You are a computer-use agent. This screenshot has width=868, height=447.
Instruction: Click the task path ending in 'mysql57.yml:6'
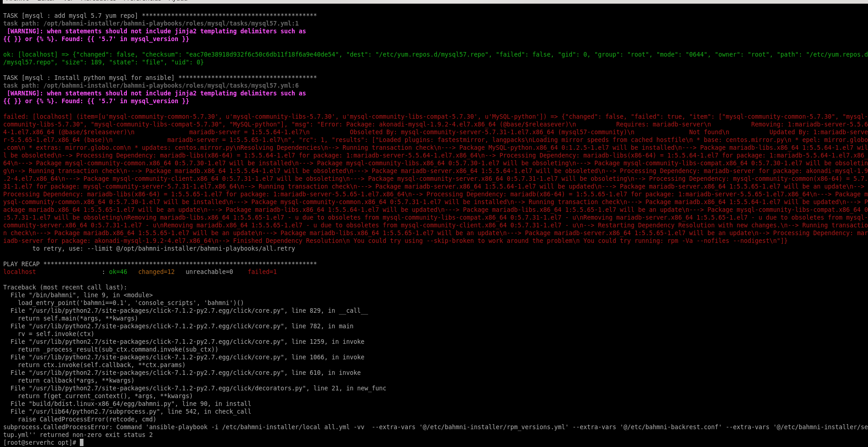point(151,85)
